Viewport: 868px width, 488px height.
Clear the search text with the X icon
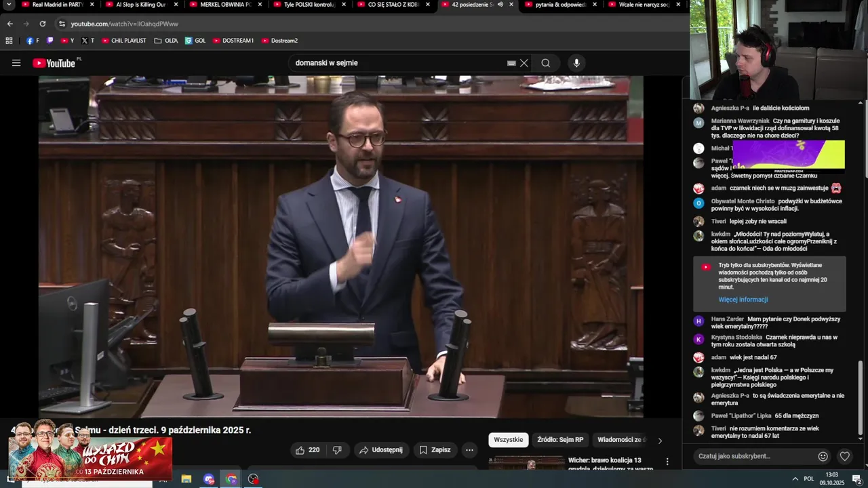[524, 63]
